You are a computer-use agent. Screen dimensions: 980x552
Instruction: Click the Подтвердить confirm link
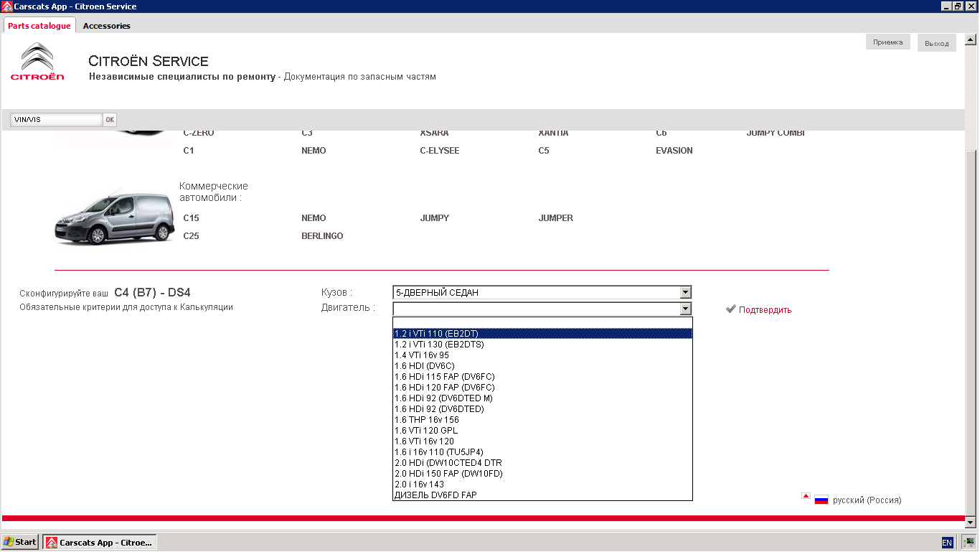tap(765, 310)
